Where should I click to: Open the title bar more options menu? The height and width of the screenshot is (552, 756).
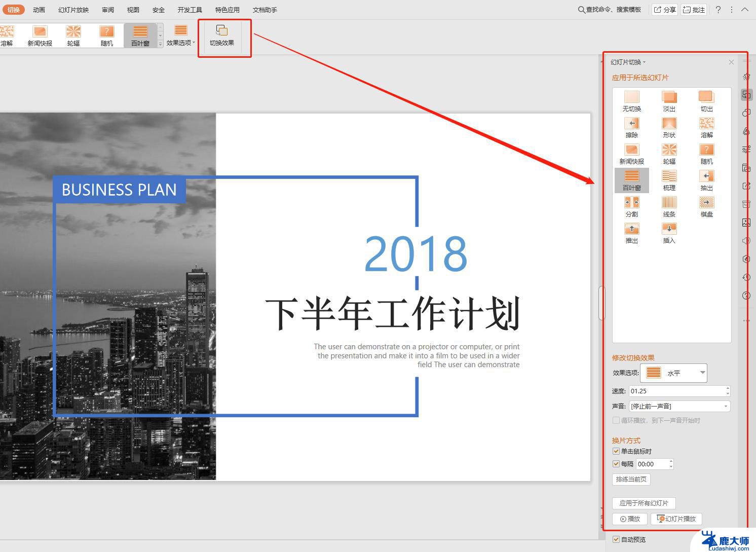[732, 10]
